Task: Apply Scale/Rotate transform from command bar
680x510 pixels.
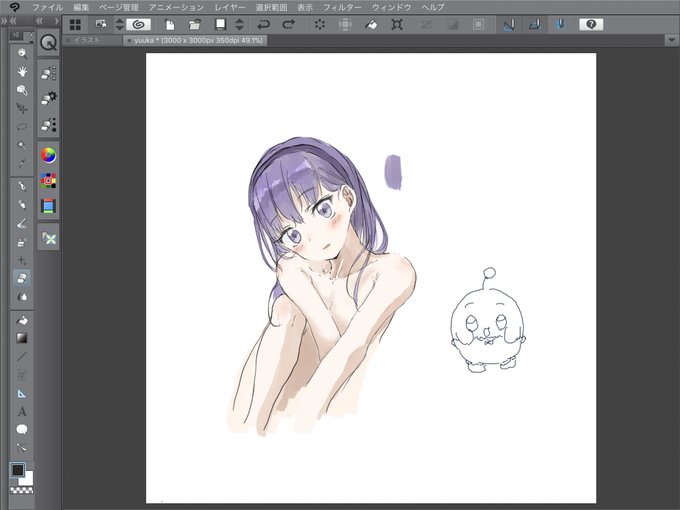Action: [x=397, y=25]
